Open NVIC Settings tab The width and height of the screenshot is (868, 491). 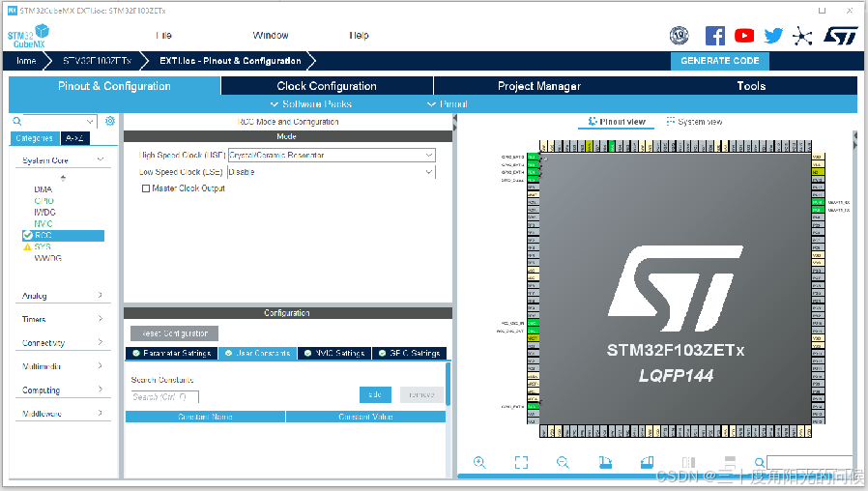[334, 353]
